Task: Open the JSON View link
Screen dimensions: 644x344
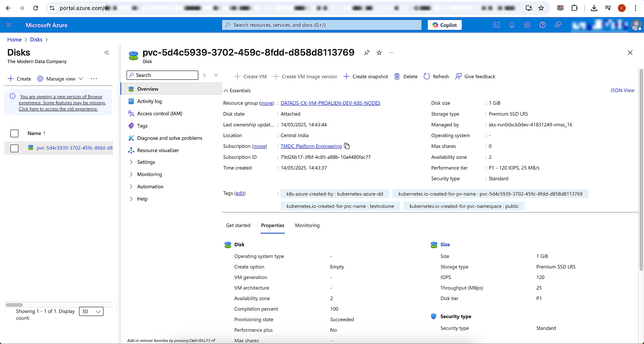Action: tap(622, 90)
